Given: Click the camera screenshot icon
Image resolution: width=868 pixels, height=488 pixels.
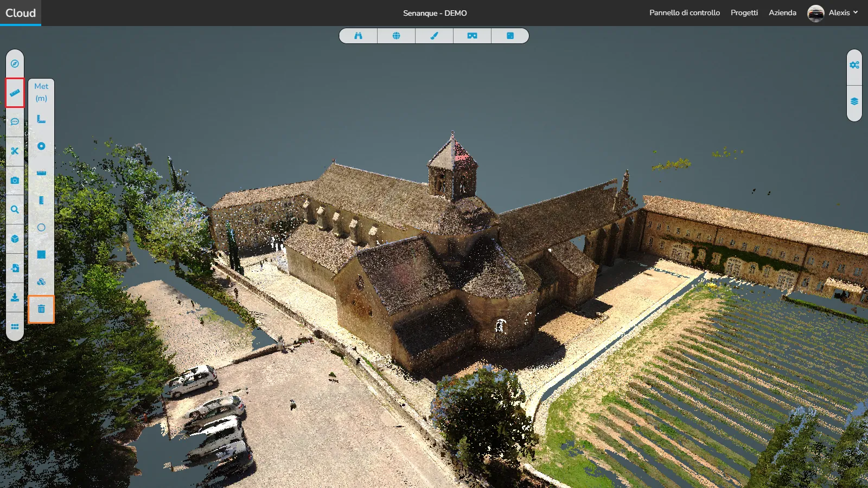Looking at the screenshot, I should pyautogui.click(x=15, y=181).
